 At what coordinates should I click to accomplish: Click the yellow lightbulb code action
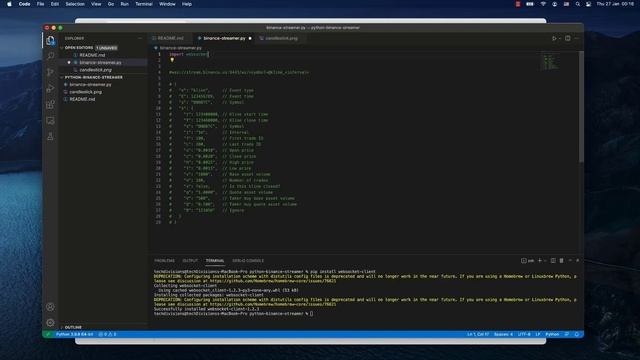point(172,60)
